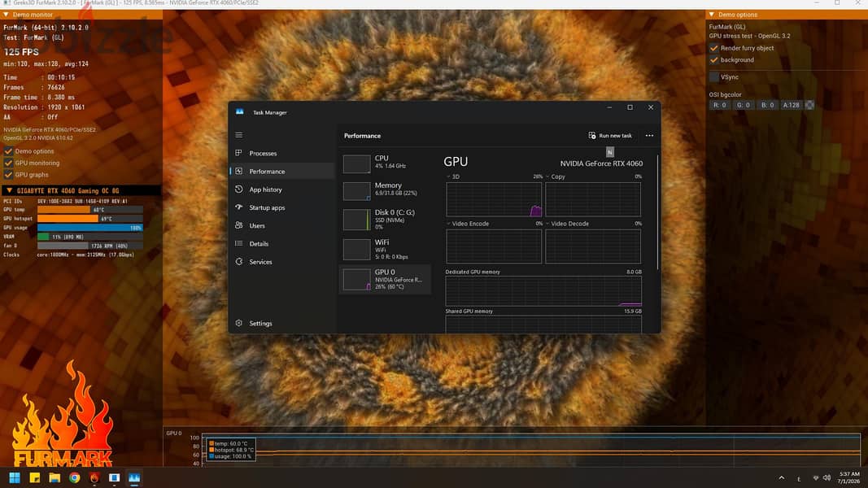Click the Shared GPU memory graph
868x488 pixels.
[x=543, y=325]
